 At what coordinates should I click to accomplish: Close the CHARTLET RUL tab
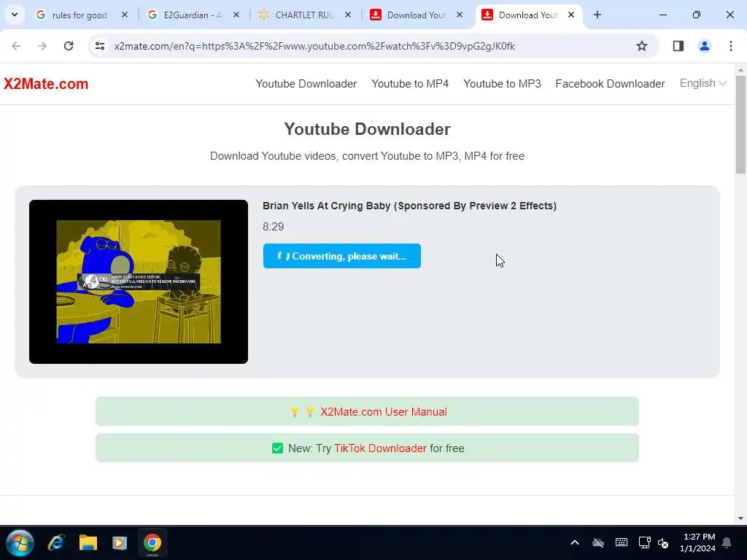(348, 15)
